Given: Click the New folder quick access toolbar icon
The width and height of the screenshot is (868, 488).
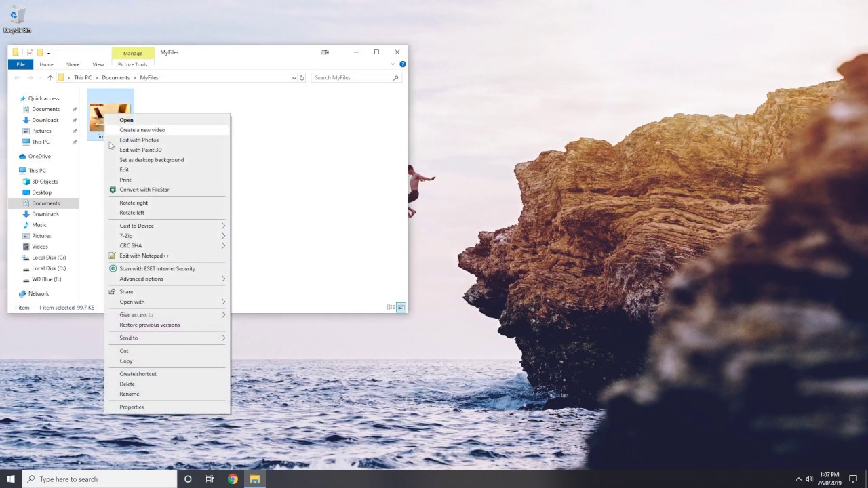Looking at the screenshot, I should (x=40, y=52).
